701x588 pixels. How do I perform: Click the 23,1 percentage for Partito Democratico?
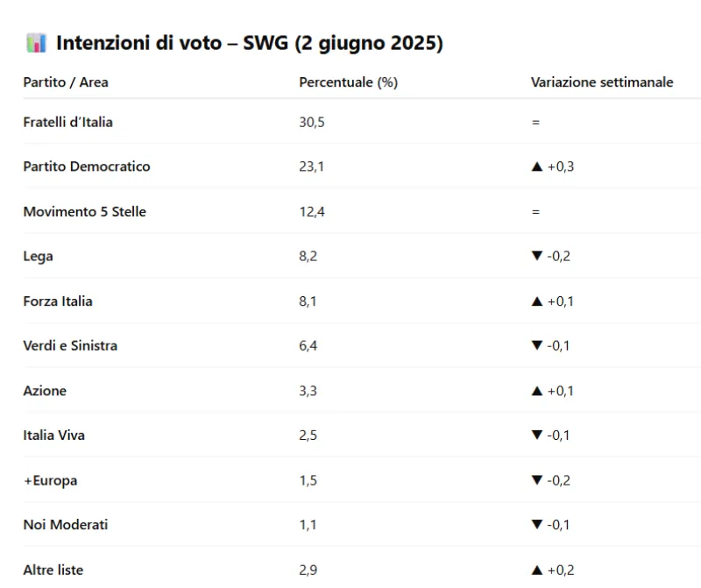[x=312, y=166]
